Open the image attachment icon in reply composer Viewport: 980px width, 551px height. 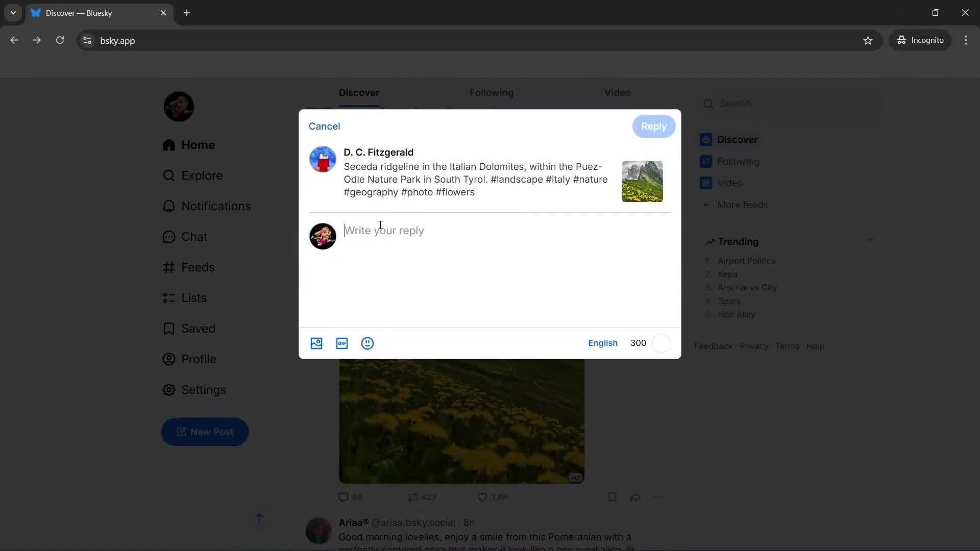pyautogui.click(x=316, y=343)
